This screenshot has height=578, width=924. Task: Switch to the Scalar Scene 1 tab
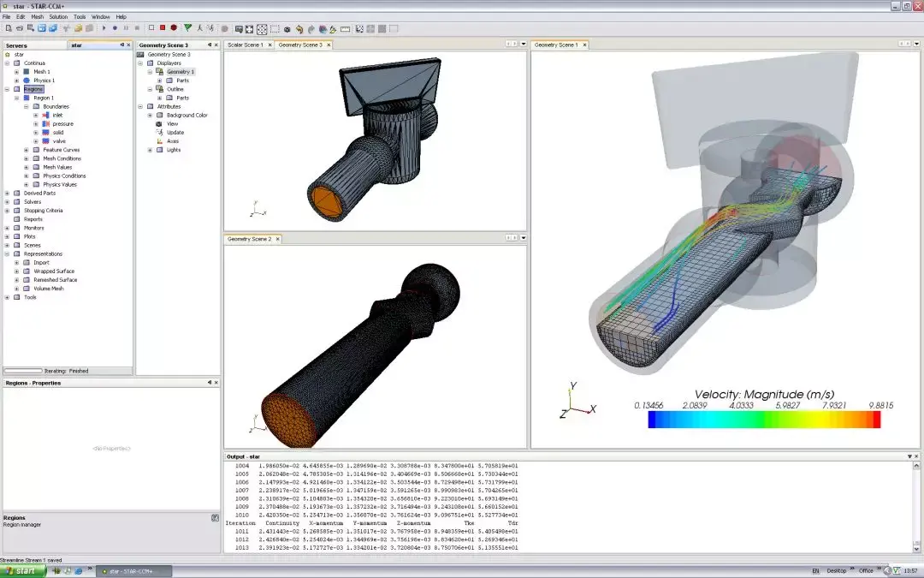(246, 45)
